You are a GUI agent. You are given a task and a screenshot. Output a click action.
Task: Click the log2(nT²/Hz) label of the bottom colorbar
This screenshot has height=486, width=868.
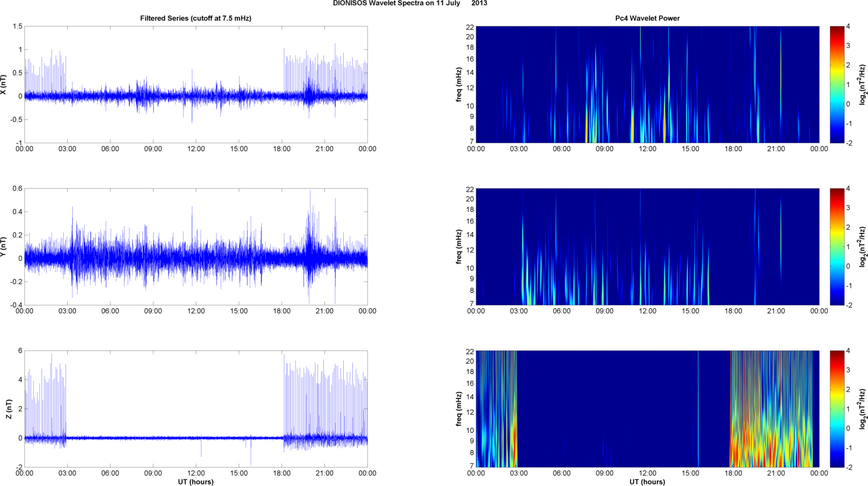(863, 409)
